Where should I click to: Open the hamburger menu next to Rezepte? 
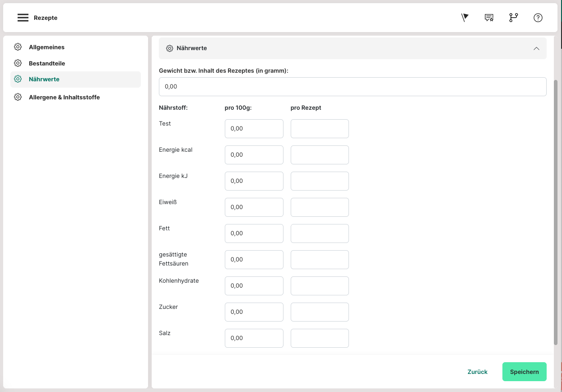coord(23,18)
